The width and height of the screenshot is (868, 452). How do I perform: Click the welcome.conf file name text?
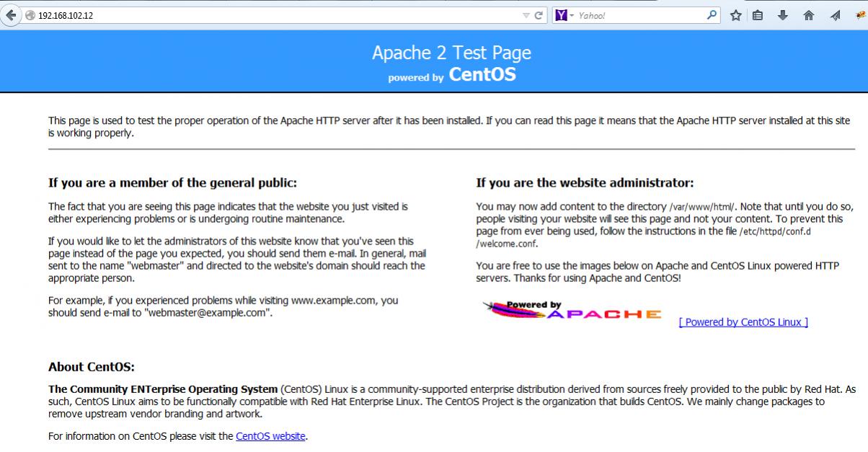pos(507,243)
